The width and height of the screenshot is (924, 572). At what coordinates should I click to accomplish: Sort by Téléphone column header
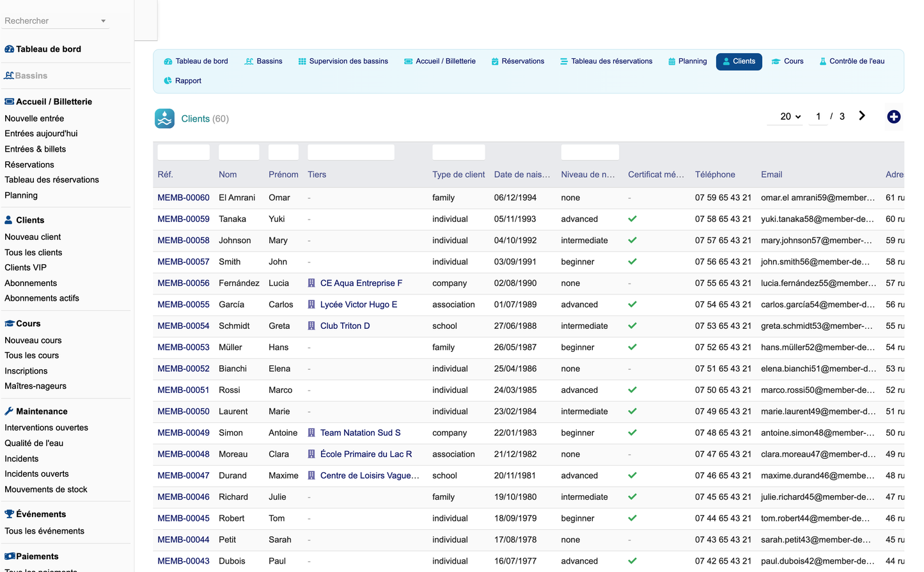coord(715,175)
